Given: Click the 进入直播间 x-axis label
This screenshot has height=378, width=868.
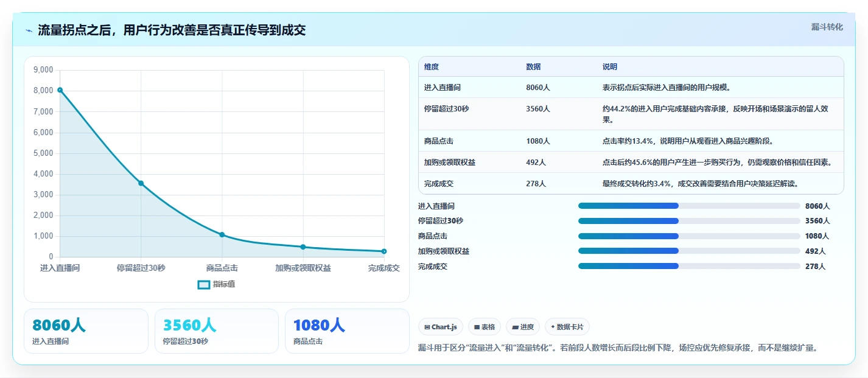Looking at the screenshot, I should (60, 268).
